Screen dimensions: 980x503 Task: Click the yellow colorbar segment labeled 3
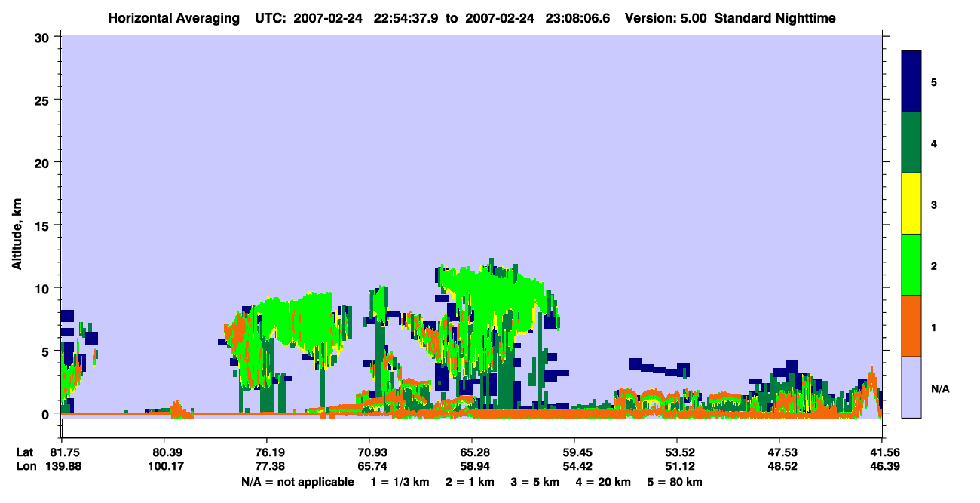pos(911,204)
